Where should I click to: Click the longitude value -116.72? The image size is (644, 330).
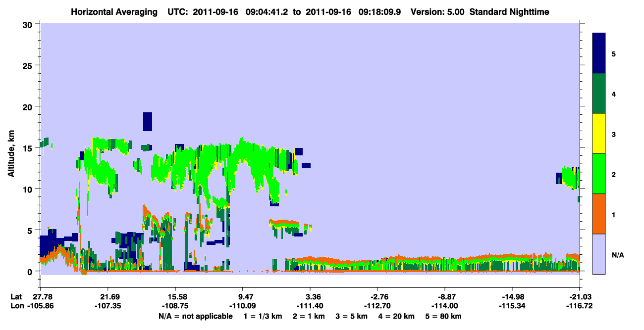click(x=580, y=306)
